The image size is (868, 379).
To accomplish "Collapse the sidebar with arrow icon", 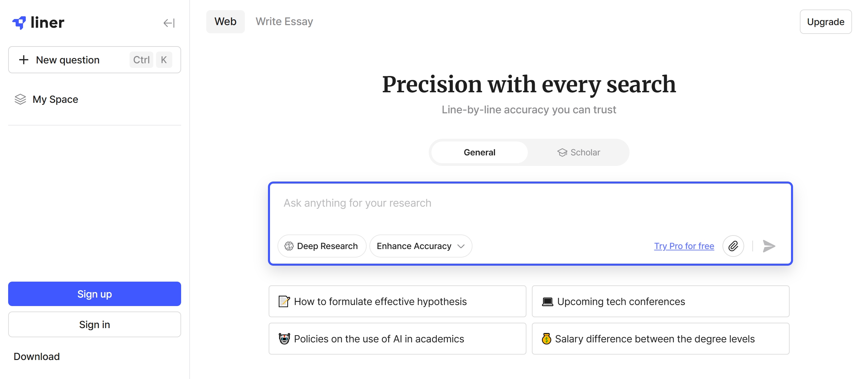I will point(169,23).
